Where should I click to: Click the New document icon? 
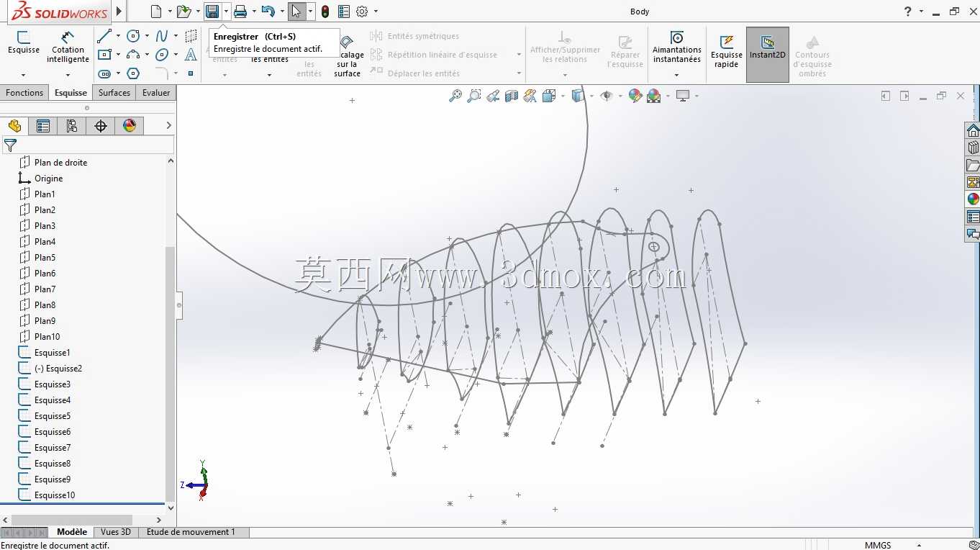[x=156, y=12]
